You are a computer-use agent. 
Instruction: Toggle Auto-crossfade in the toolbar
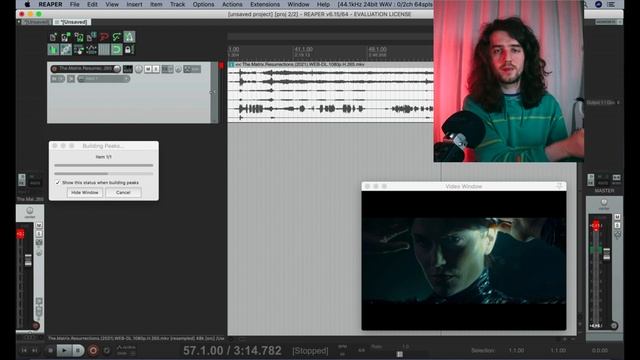coord(53,50)
